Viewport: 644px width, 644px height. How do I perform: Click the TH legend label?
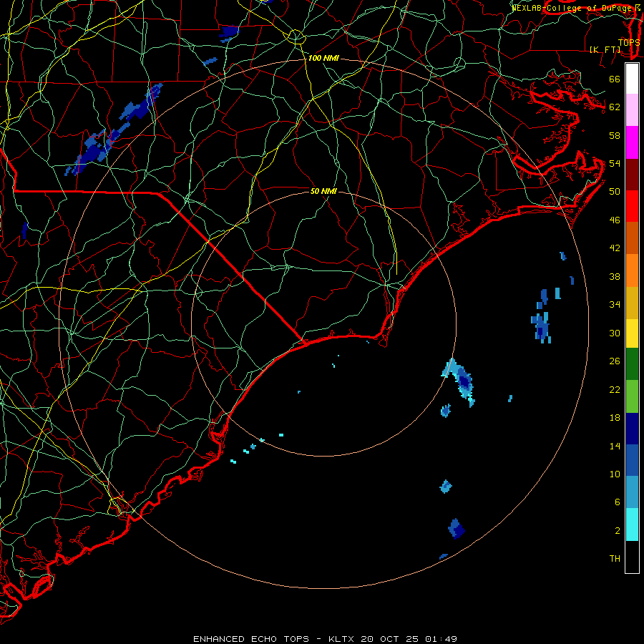click(x=615, y=558)
